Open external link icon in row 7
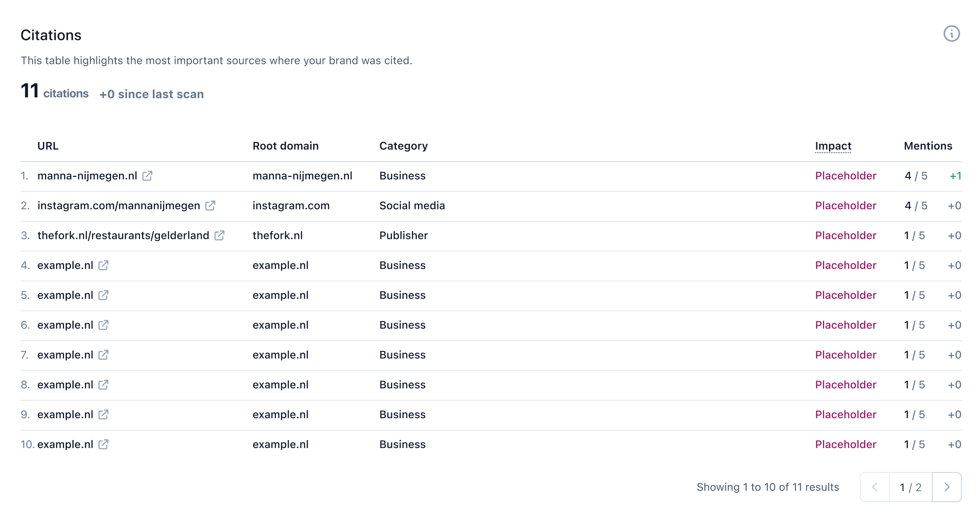Viewport: 980px width, 520px height. (x=103, y=355)
